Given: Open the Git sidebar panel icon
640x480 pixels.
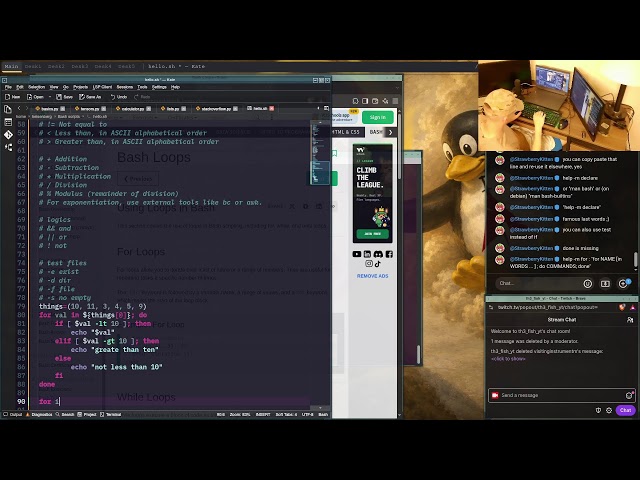Looking at the screenshot, I should pos(8,135).
